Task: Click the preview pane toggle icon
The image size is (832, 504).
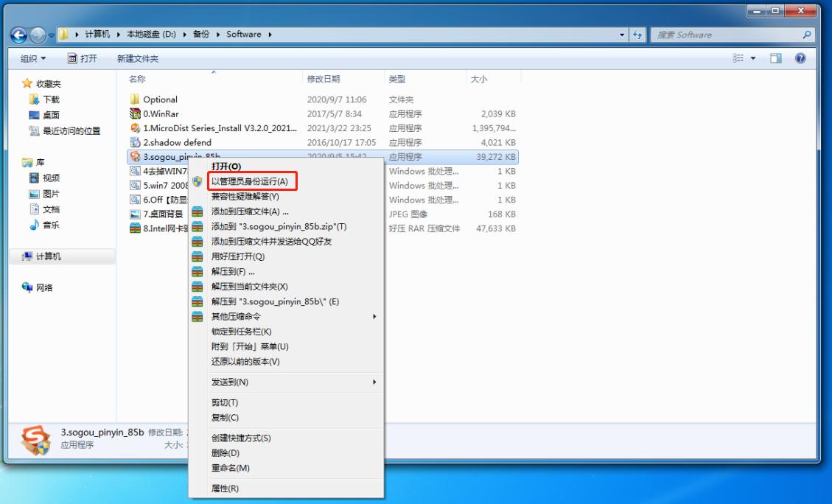Action: (x=776, y=58)
